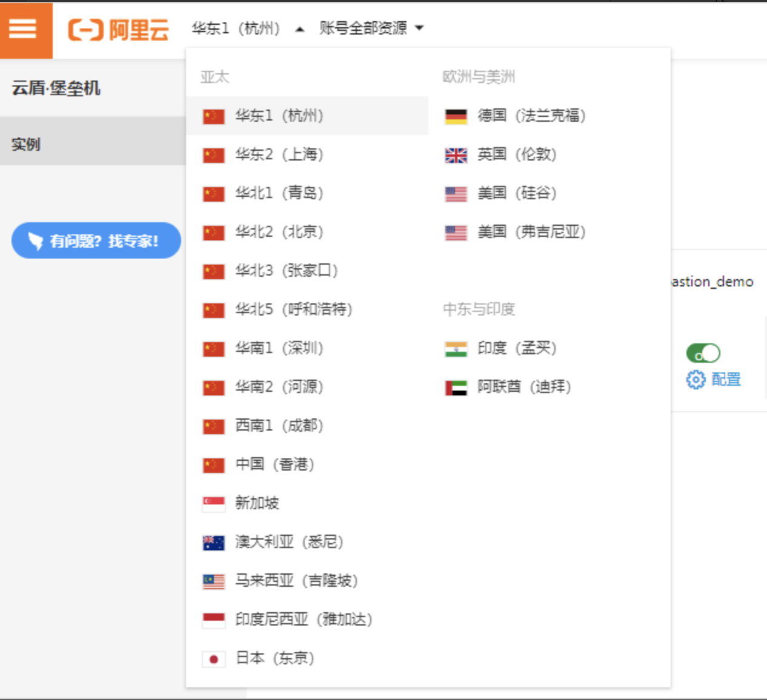Click the gear icon beside 配置

(695, 379)
